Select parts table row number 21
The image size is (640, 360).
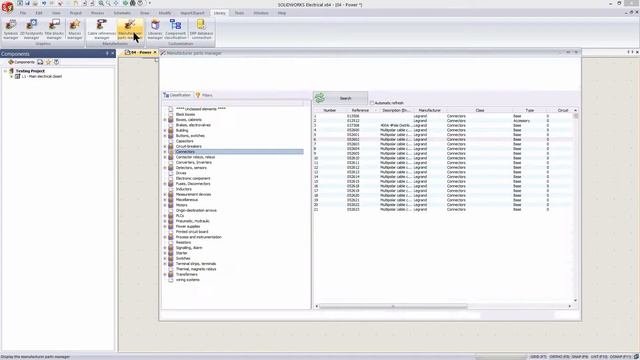coord(443,209)
